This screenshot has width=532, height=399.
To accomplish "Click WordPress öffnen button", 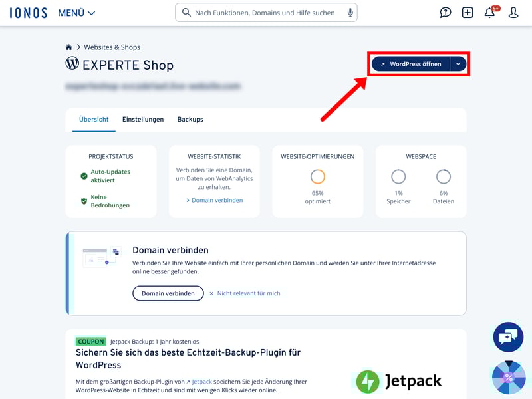I will pyautogui.click(x=411, y=64).
